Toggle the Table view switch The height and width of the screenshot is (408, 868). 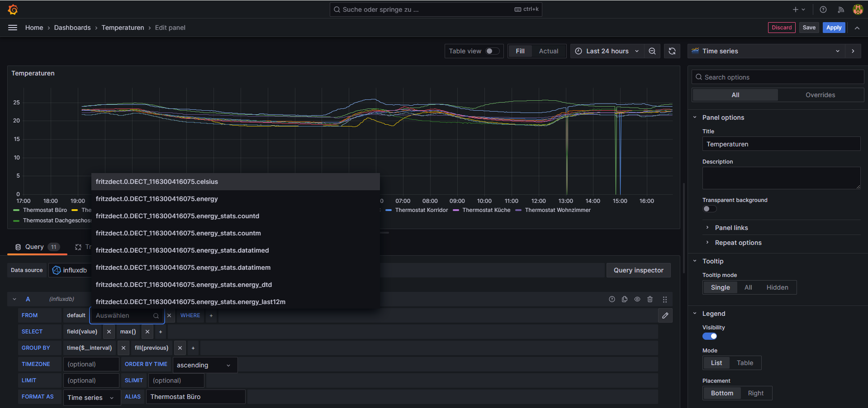pos(493,51)
